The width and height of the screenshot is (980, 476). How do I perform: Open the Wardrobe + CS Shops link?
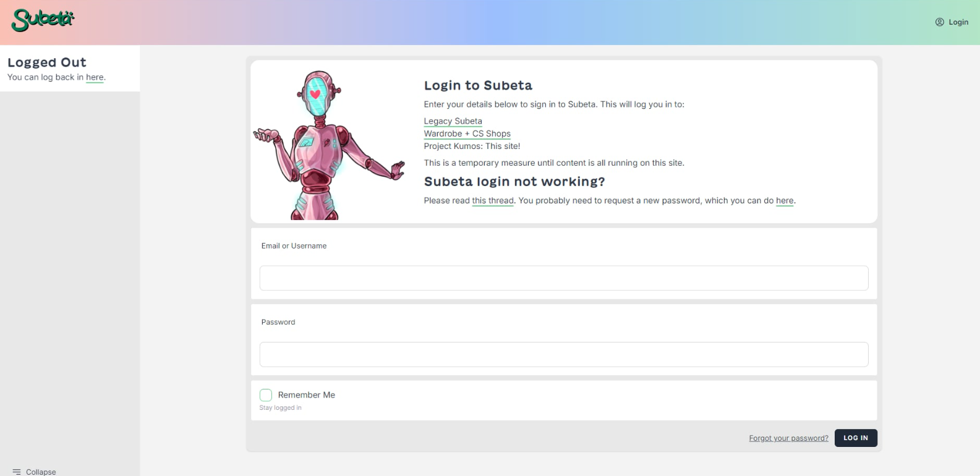pos(467,134)
